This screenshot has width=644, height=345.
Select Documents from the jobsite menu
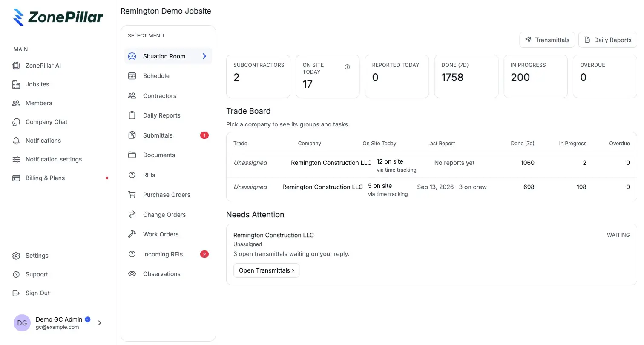click(x=168, y=155)
